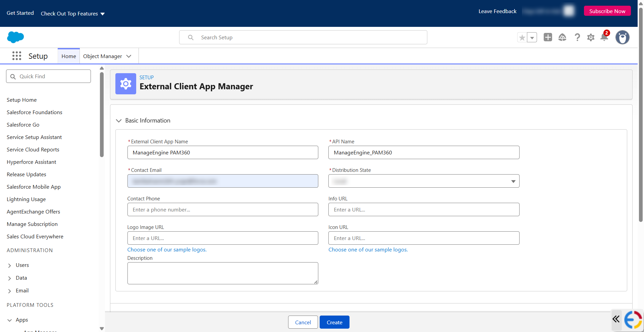Open Service Cloud Reports in sidebar
The image size is (644, 332).
pos(33,150)
